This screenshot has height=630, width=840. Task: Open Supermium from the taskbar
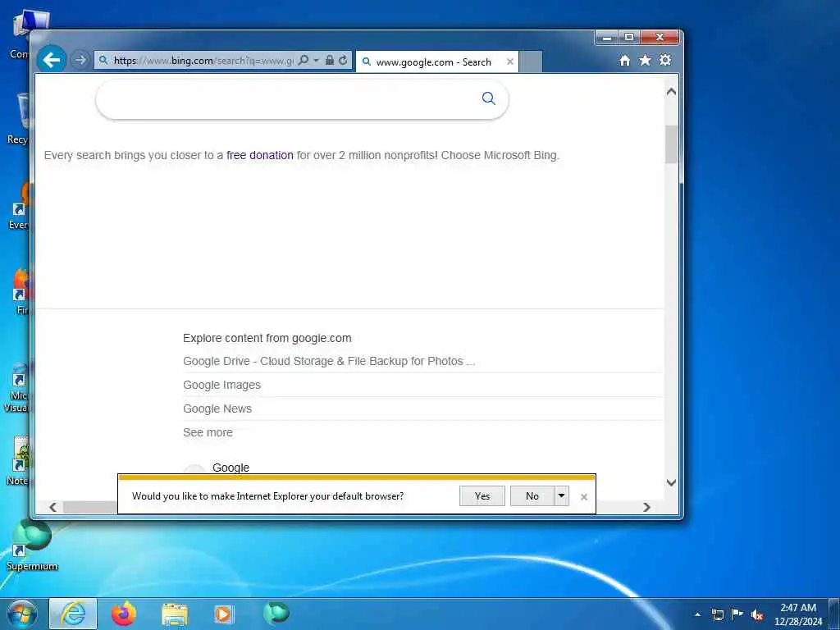(x=276, y=613)
